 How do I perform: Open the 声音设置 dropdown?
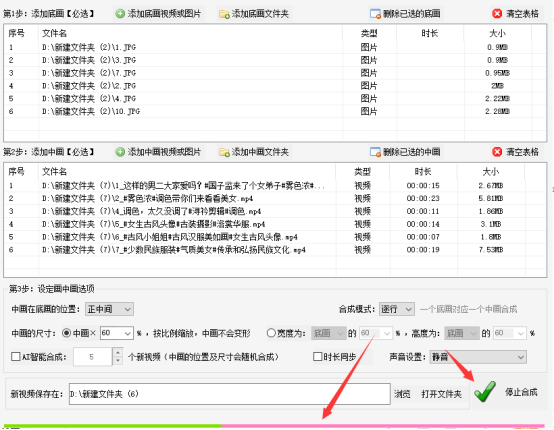click(478, 357)
